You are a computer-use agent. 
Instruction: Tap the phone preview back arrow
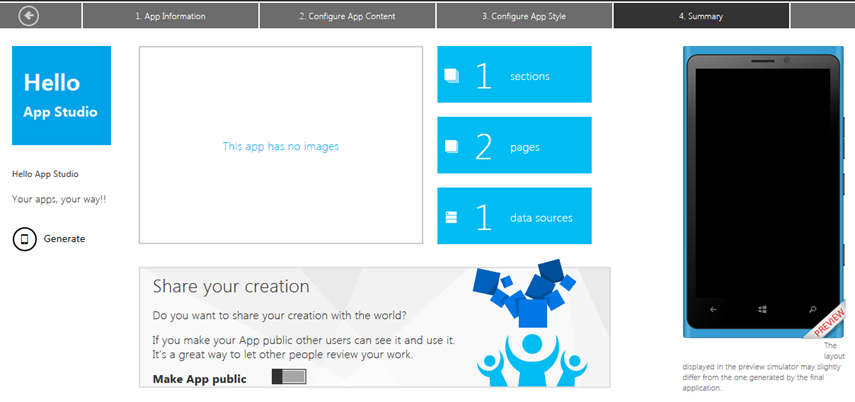713,309
